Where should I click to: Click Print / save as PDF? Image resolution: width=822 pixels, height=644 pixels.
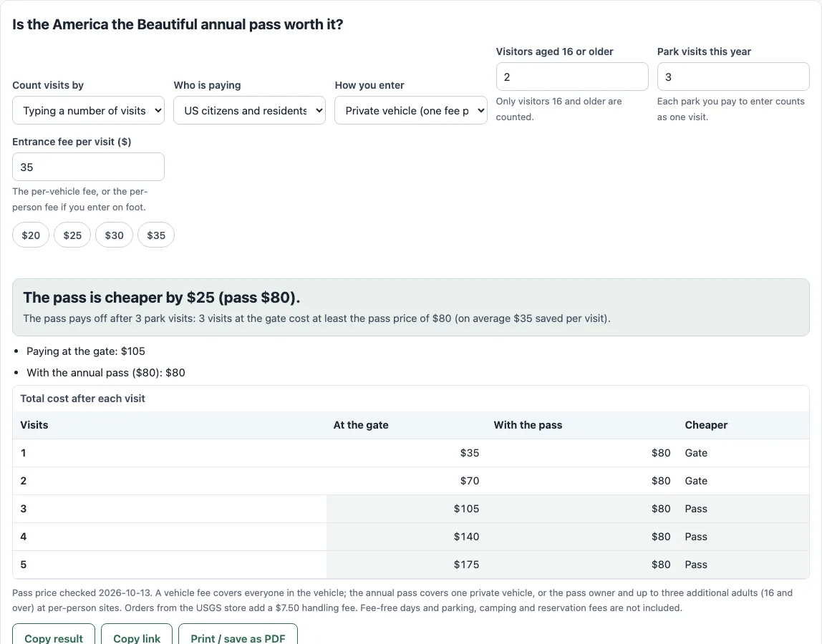pyautogui.click(x=238, y=637)
